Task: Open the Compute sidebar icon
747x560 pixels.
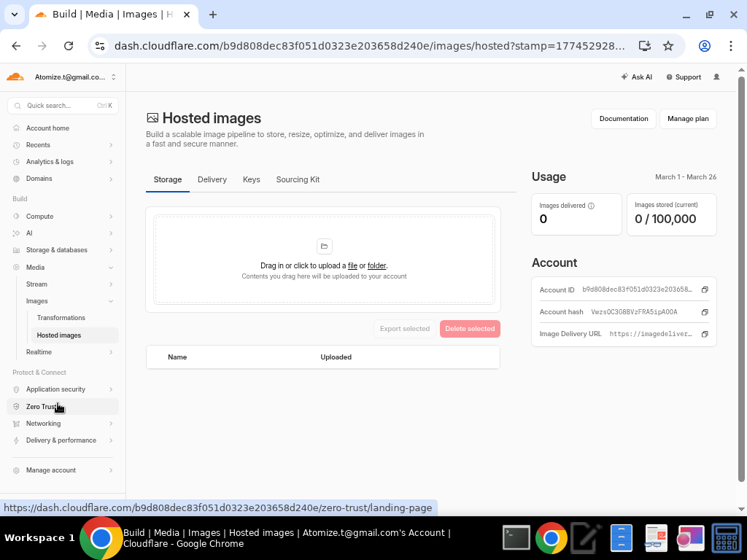Action: pyautogui.click(x=16, y=216)
